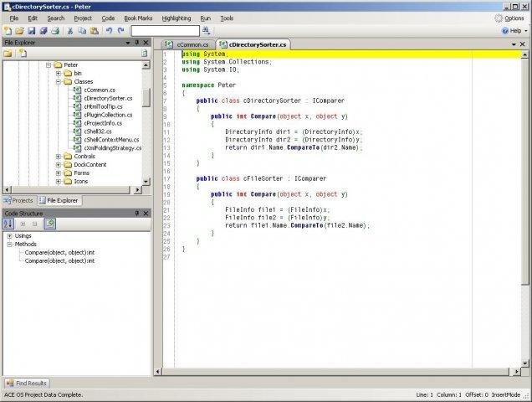Toggle alphabetical sort in Code Structure panel
This screenshot has width=532, height=402.
click(x=8, y=224)
